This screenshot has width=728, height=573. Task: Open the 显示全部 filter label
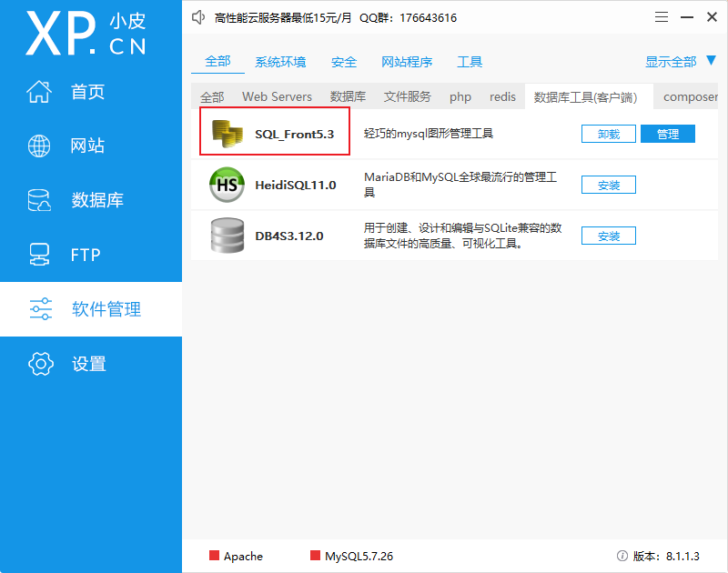coord(671,62)
